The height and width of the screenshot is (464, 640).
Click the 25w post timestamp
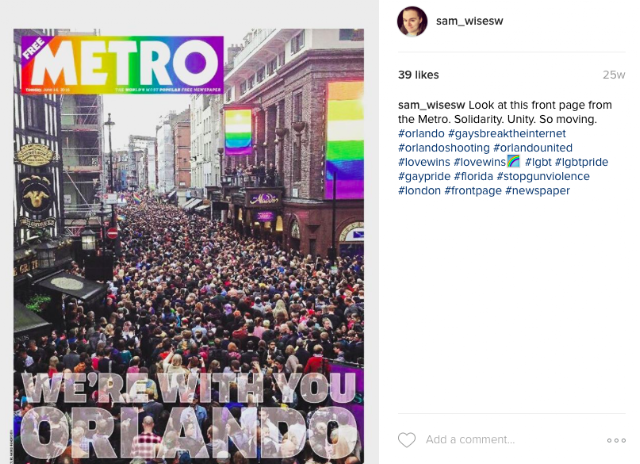tap(614, 75)
